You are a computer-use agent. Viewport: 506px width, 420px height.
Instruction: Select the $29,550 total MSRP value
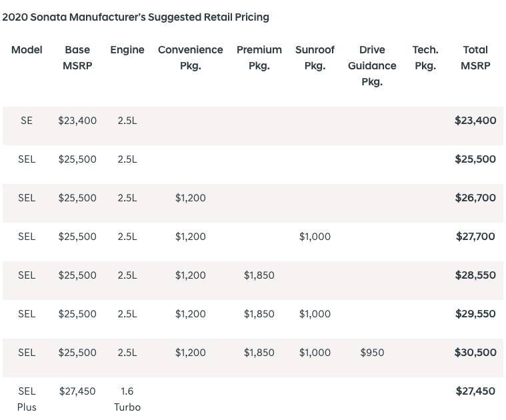tap(475, 314)
